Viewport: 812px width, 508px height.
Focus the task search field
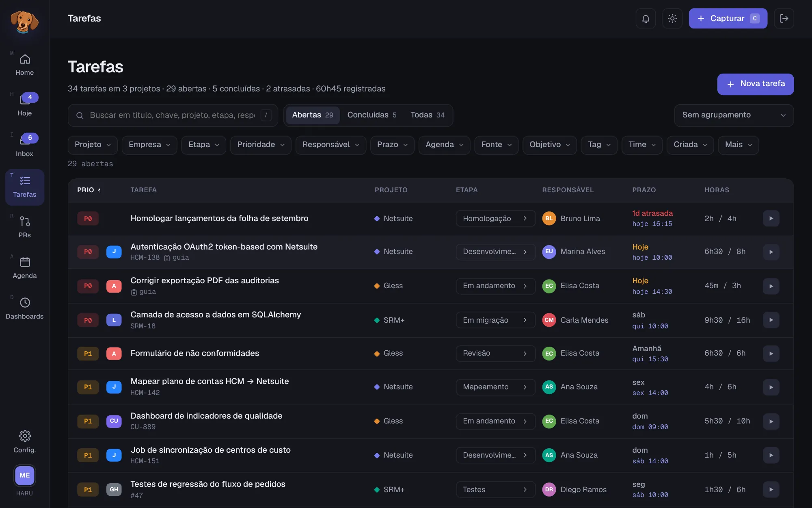(x=173, y=115)
